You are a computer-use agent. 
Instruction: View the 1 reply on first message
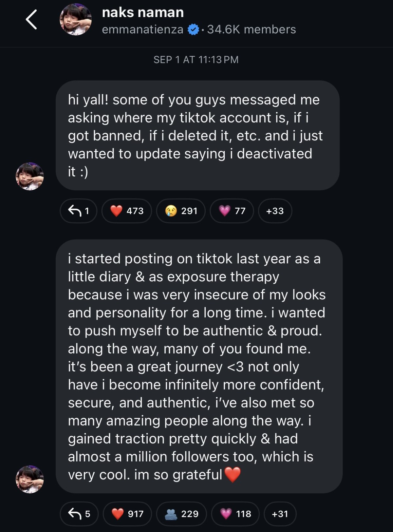click(79, 211)
